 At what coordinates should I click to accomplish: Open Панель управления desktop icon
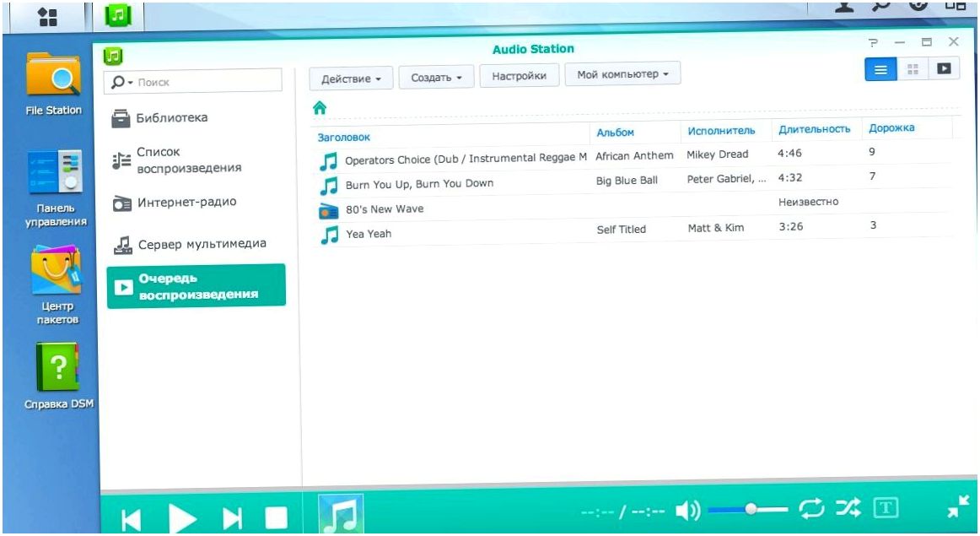tap(55, 187)
